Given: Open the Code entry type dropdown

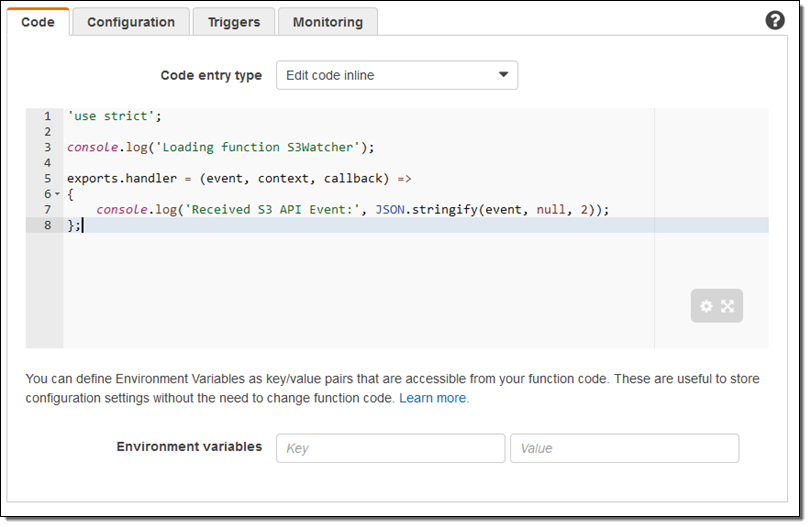Looking at the screenshot, I should pos(397,75).
